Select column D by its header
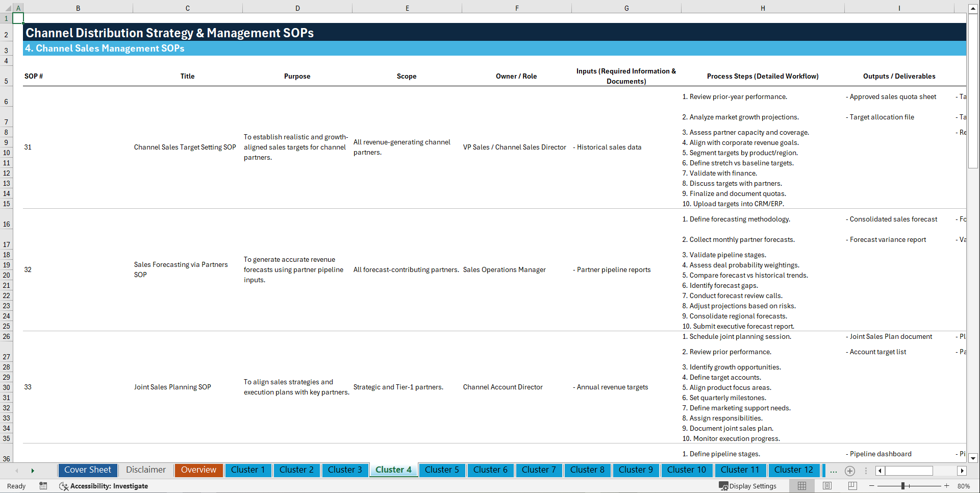This screenshot has height=493, width=980. click(297, 8)
